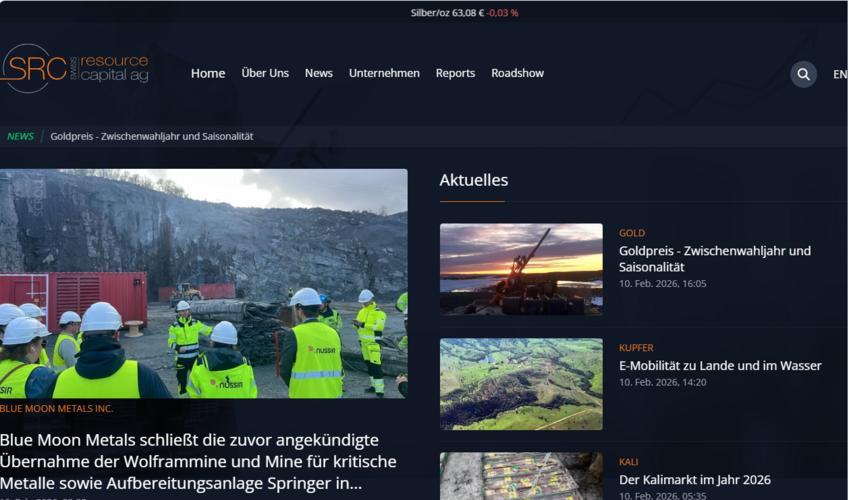Switch language with the EN link
Image resolution: width=849 pixels, height=500 pixels.
840,74
